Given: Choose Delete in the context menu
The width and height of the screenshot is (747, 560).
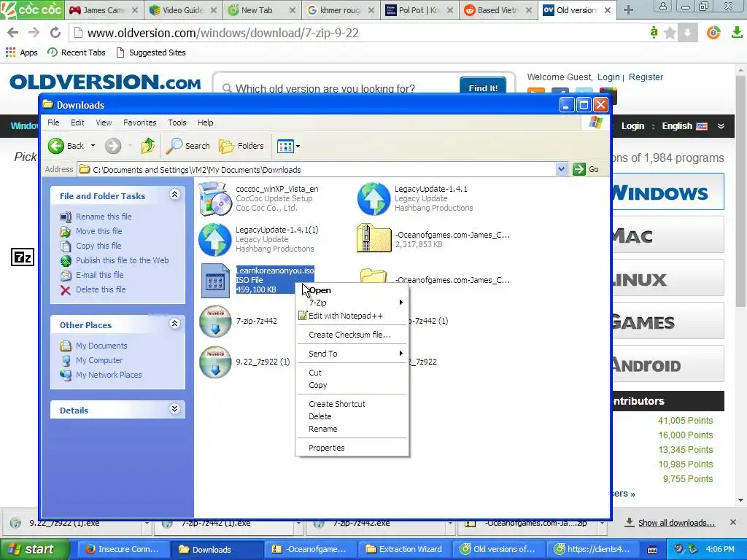Looking at the screenshot, I should 352,416.
